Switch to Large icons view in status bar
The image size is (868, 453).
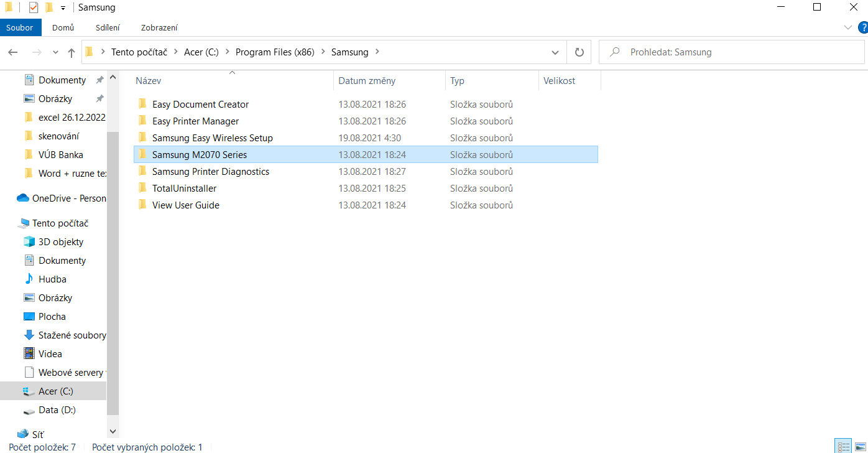(860, 446)
